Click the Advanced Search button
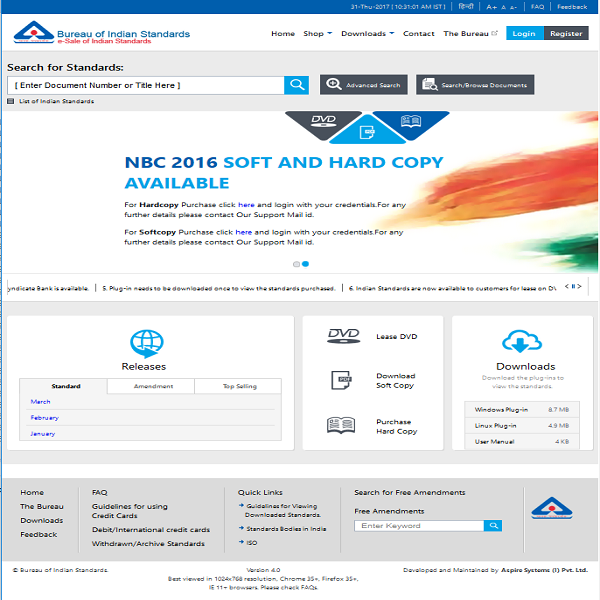The height and width of the screenshot is (600, 600). 364,85
